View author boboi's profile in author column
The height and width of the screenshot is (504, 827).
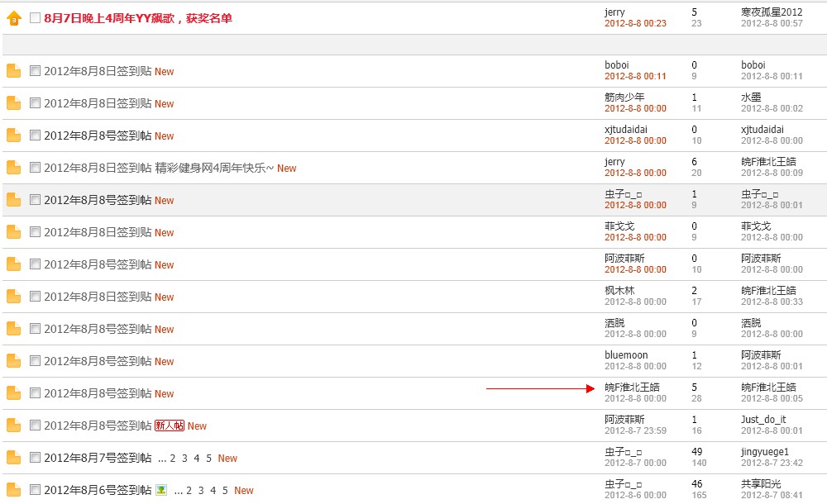[617, 64]
